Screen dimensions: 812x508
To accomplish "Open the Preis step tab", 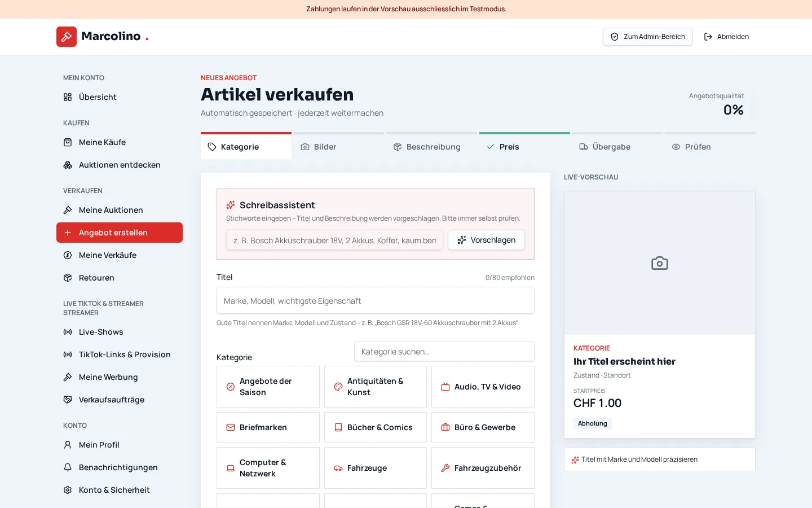I will coord(524,147).
